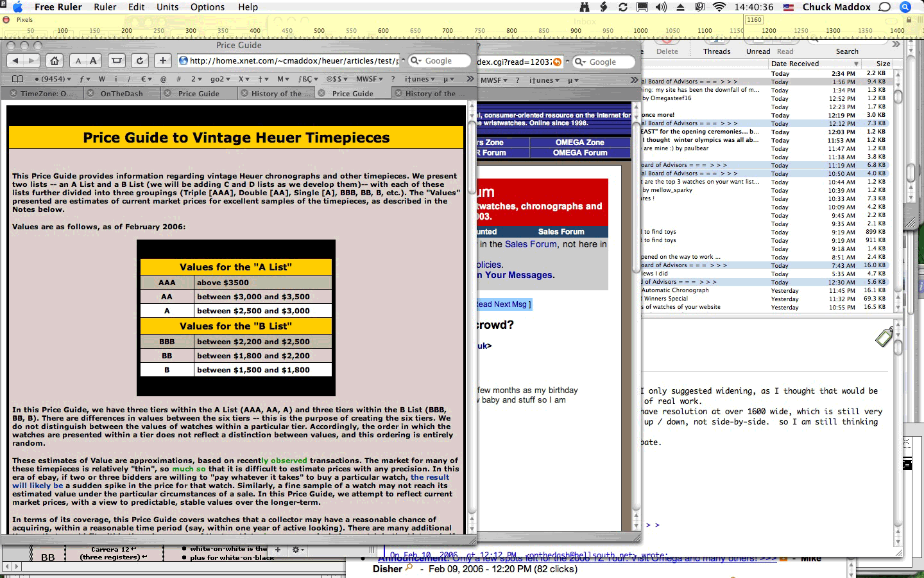Expand Mail toolbar overflow chevron
Viewport: 924px width, 578px height.
[896, 44]
